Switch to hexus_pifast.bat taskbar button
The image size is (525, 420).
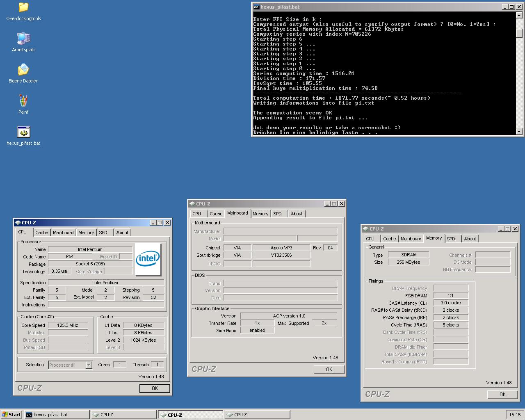(57, 415)
